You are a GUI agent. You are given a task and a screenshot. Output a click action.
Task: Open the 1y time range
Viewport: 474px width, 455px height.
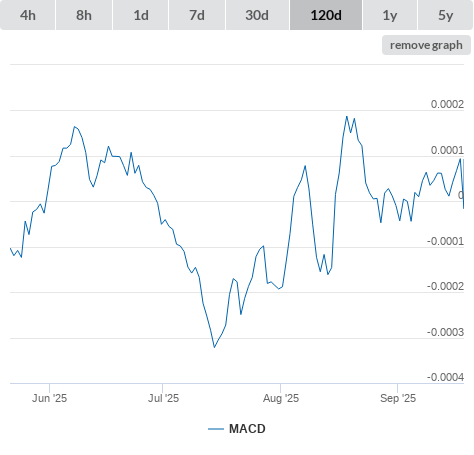tap(390, 15)
